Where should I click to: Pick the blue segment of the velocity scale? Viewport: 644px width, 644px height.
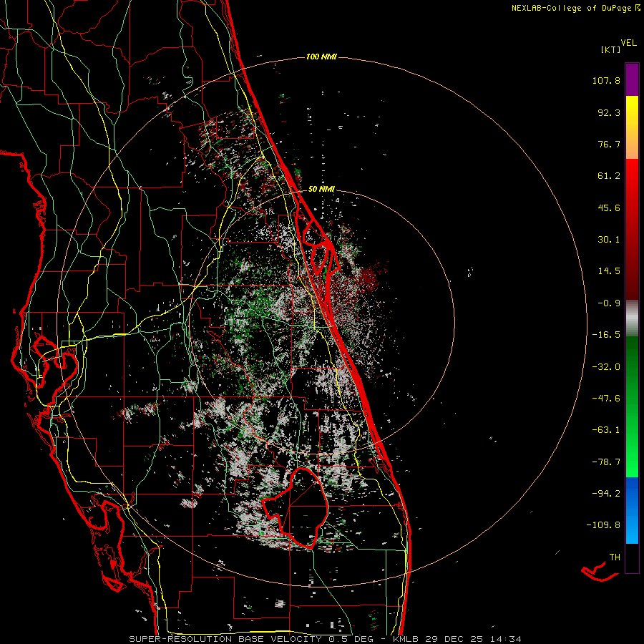(632, 510)
